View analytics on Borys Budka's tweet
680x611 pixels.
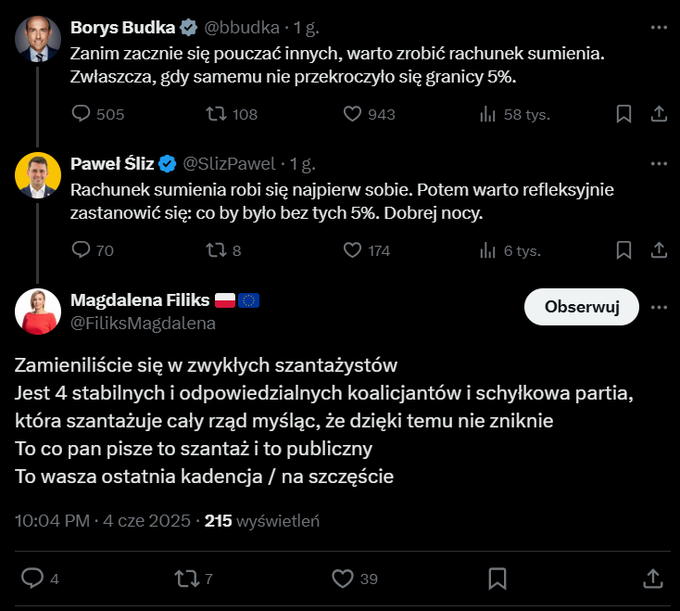click(x=489, y=114)
